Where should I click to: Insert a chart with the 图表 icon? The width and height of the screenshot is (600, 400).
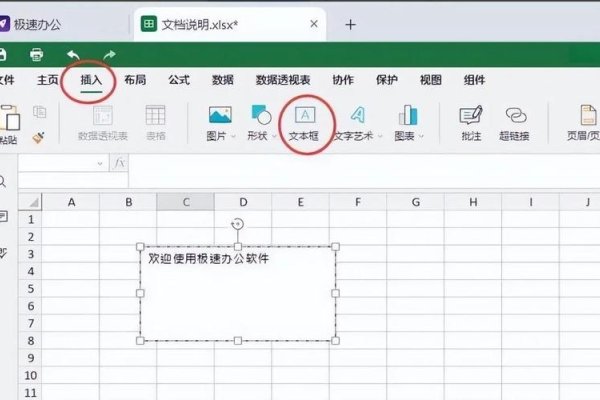point(408,115)
